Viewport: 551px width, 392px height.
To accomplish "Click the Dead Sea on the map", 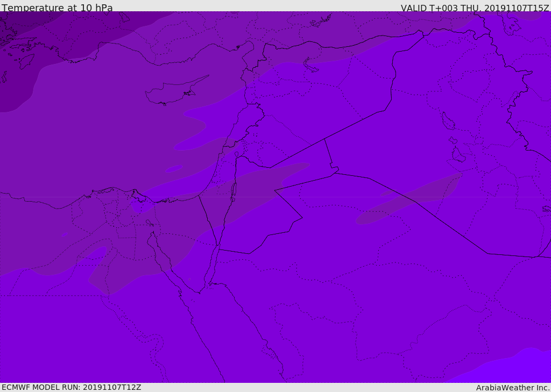I will click(x=233, y=191).
